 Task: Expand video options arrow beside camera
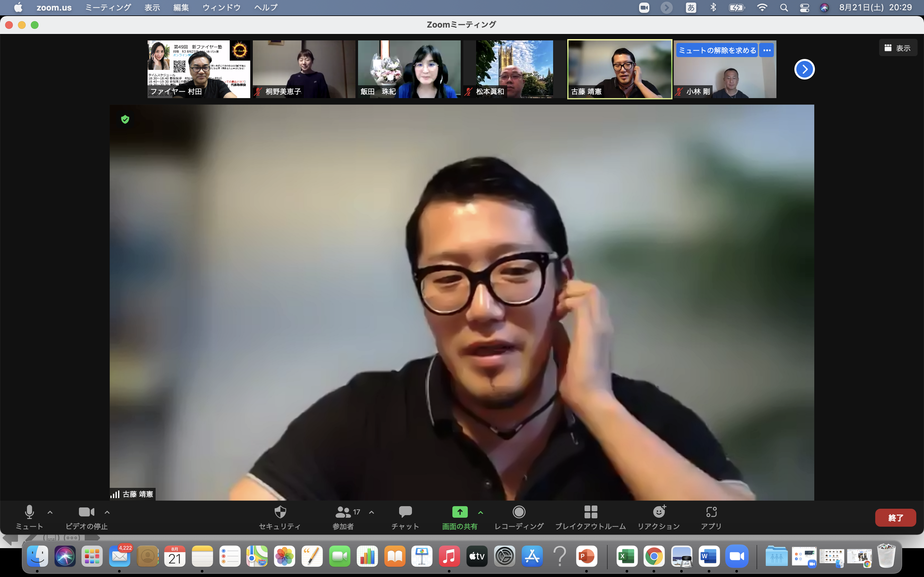[107, 512]
